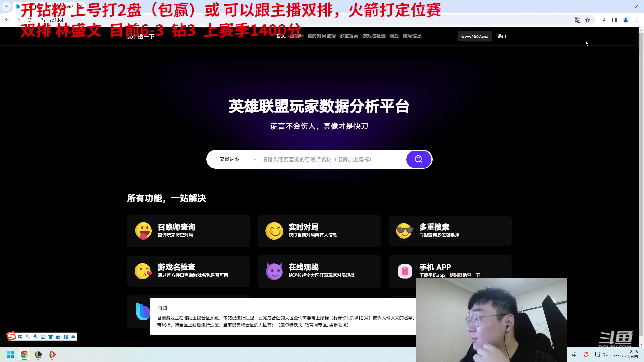Open League of Legends from taskbar
This screenshot has height=362, width=644.
pyautogui.click(x=38, y=355)
